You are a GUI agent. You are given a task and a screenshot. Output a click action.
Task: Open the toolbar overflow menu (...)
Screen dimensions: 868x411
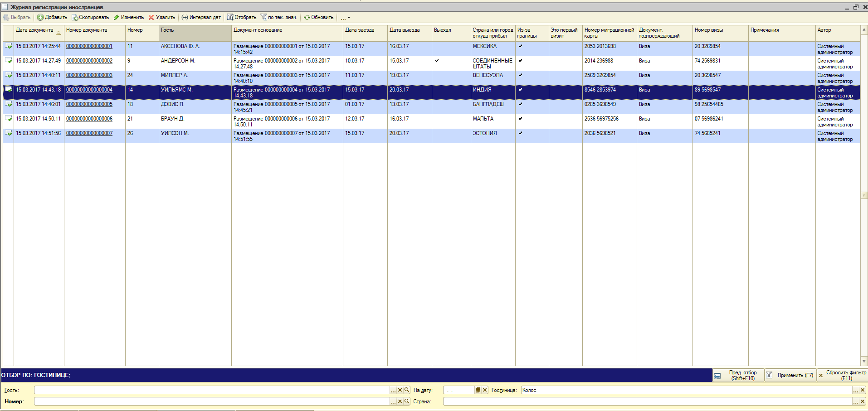tap(346, 17)
